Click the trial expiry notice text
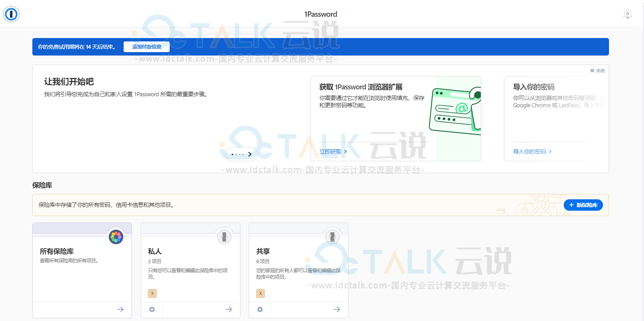Screen dimensions: 644x321 point(76,47)
